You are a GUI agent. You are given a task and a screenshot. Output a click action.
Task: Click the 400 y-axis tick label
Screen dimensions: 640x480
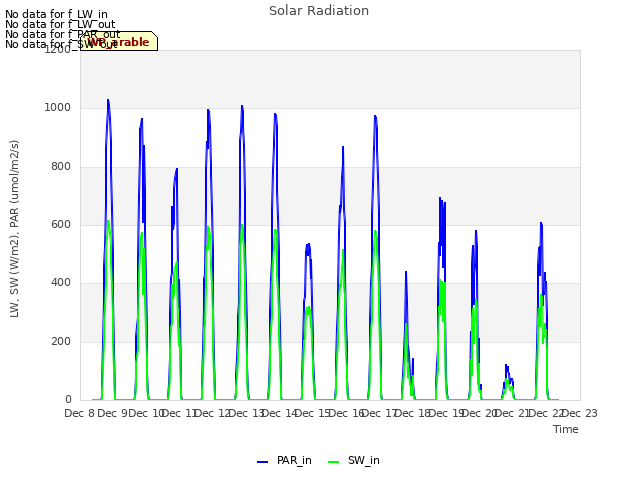click(61, 282)
